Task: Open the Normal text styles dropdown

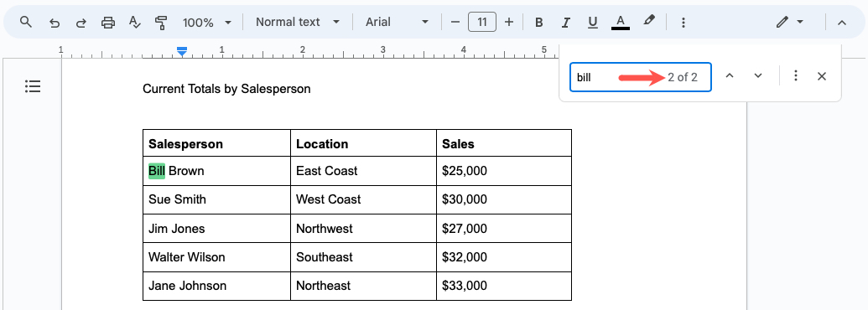Action: (297, 22)
